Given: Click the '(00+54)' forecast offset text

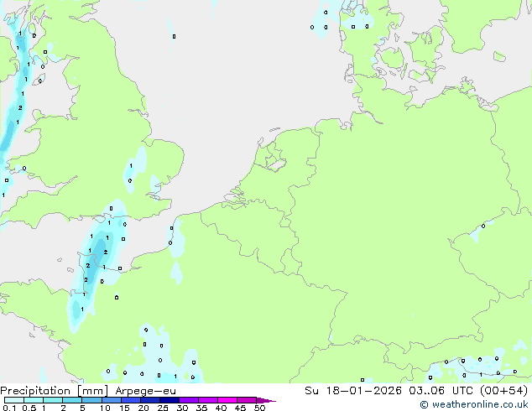Looking at the screenshot, I should point(504,391).
